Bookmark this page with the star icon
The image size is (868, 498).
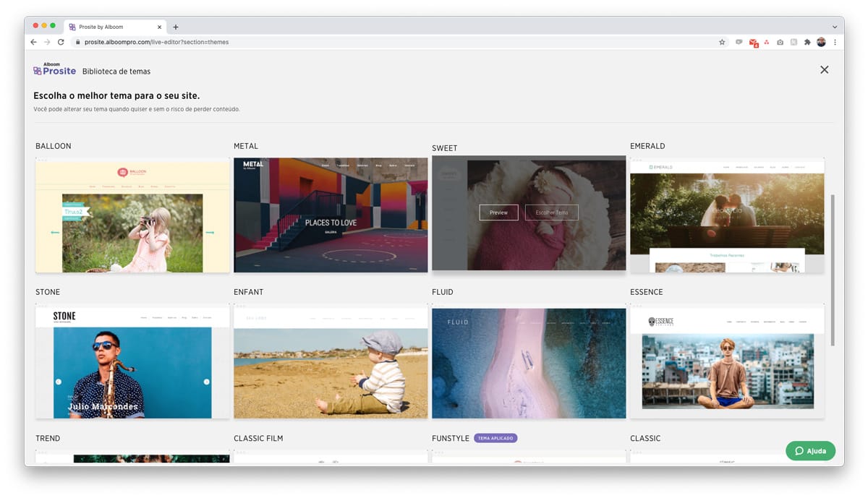click(x=722, y=42)
